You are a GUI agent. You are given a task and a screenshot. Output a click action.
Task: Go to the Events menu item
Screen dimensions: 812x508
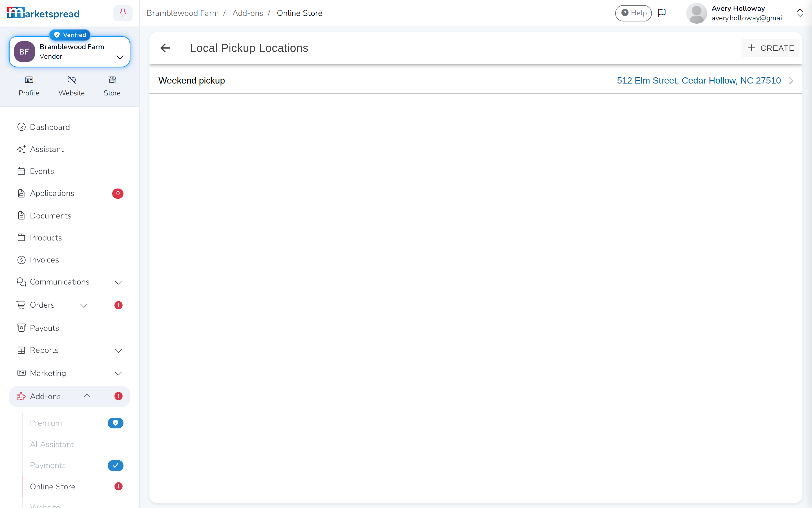tap(69, 171)
